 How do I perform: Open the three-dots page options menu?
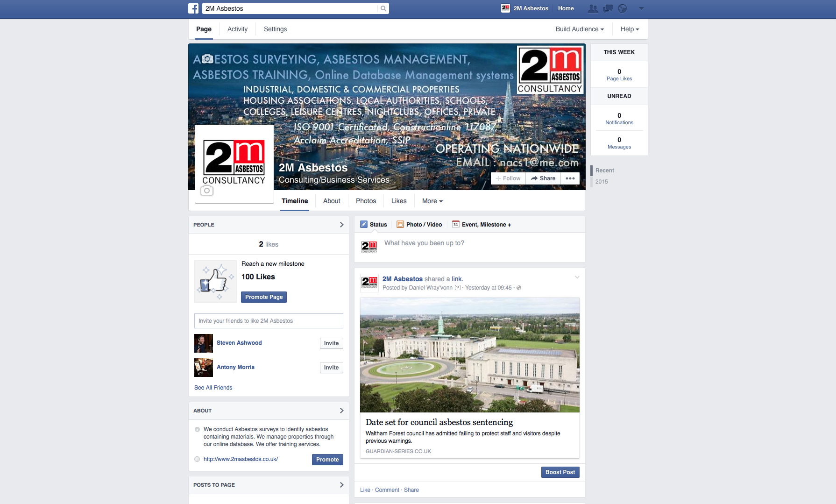pyautogui.click(x=570, y=178)
